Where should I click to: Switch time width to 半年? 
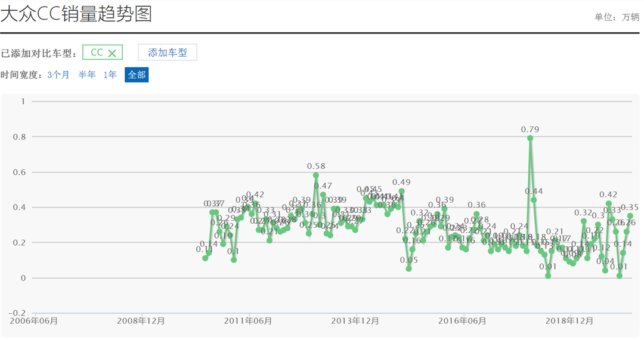coord(87,75)
